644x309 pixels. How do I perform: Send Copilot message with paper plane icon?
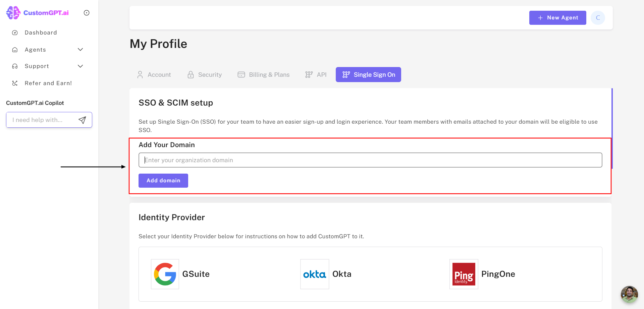pyautogui.click(x=82, y=120)
